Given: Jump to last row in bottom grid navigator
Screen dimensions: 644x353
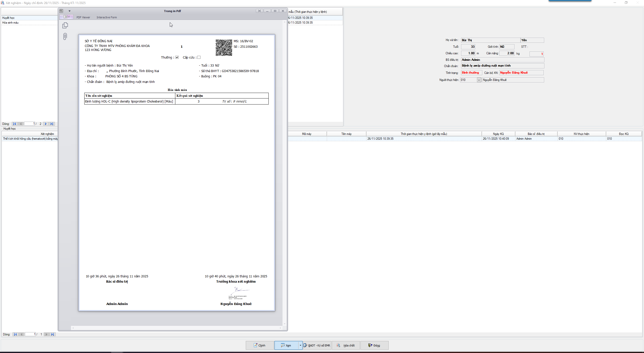Looking at the screenshot, I should pyautogui.click(x=52, y=334).
